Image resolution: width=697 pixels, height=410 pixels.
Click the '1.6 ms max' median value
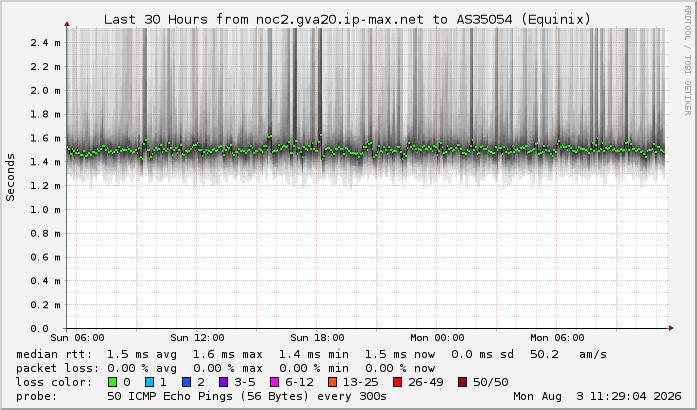(x=228, y=354)
